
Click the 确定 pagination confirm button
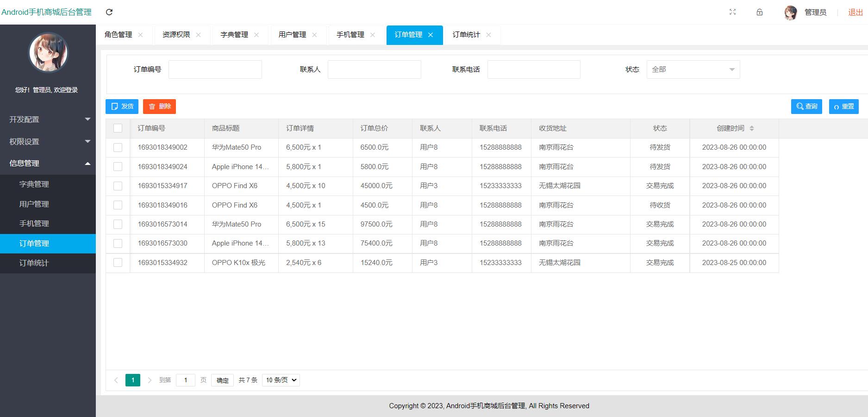222,380
